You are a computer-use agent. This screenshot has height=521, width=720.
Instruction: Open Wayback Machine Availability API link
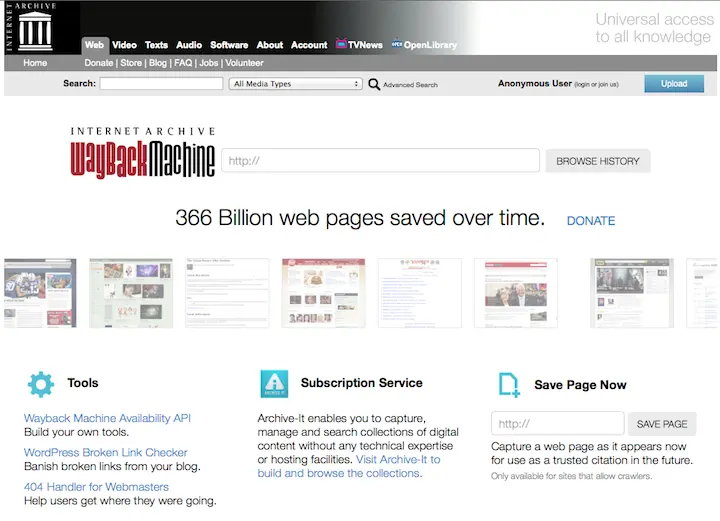107,418
